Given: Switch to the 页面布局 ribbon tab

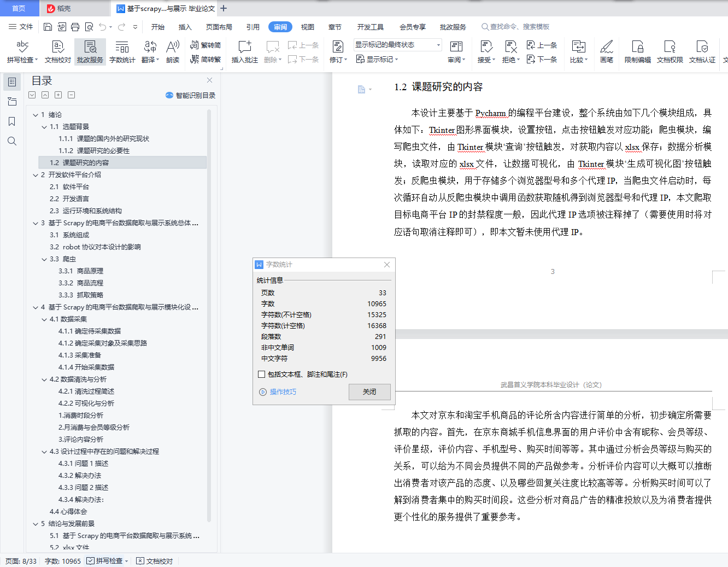Looking at the screenshot, I should point(219,27).
